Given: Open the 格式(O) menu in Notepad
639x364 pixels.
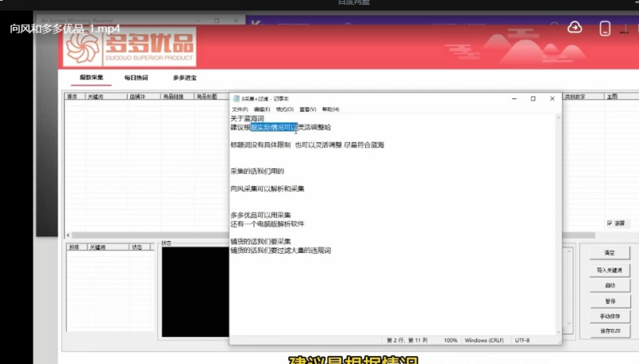Looking at the screenshot, I should 284,109.
